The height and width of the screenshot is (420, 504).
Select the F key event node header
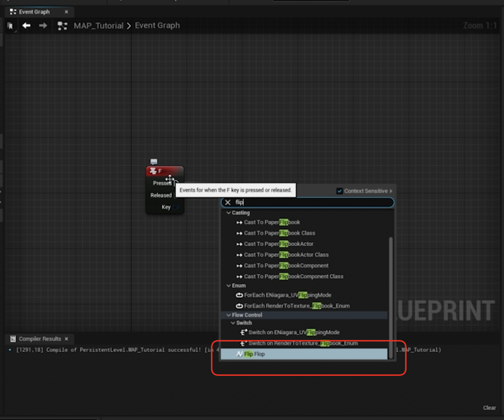(x=165, y=171)
